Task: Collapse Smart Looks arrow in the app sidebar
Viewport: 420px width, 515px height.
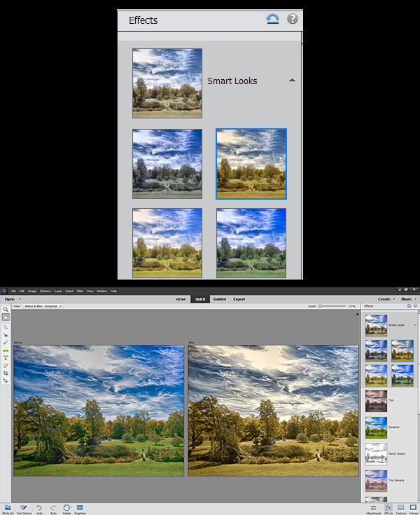Action: [x=415, y=325]
